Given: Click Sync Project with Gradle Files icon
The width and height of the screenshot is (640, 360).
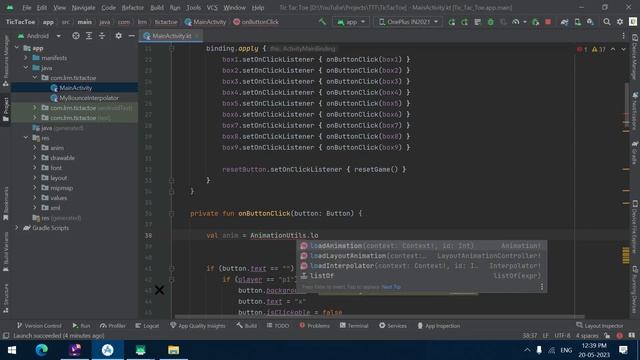Looking at the screenshot, I should pyautogui.click(x=564, y=22).
